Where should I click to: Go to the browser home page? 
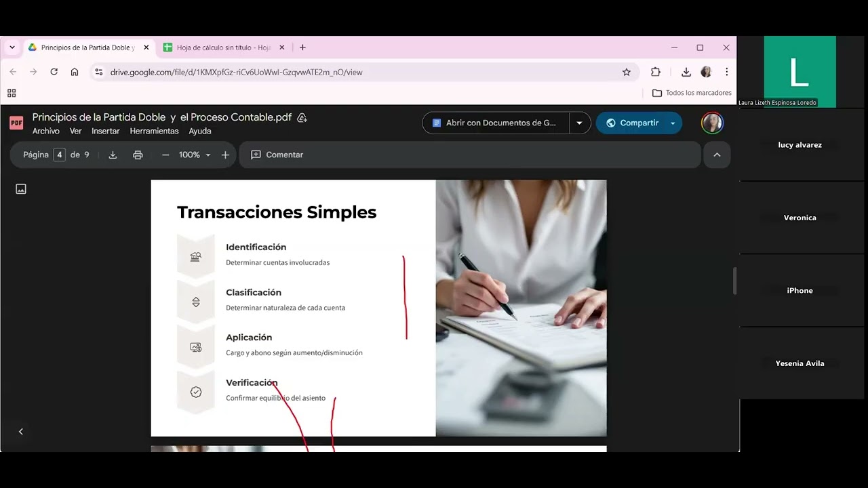point(75,72)
